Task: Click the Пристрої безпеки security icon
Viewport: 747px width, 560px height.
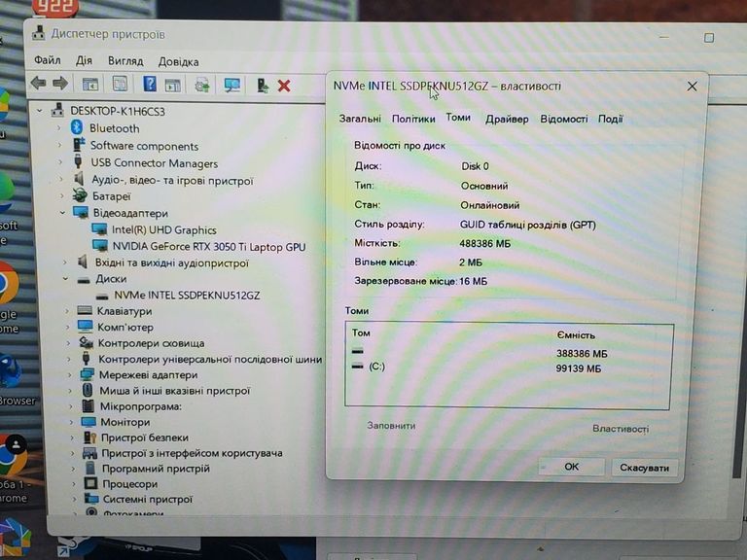Action: pyautogui.click(x=89, y=437)
